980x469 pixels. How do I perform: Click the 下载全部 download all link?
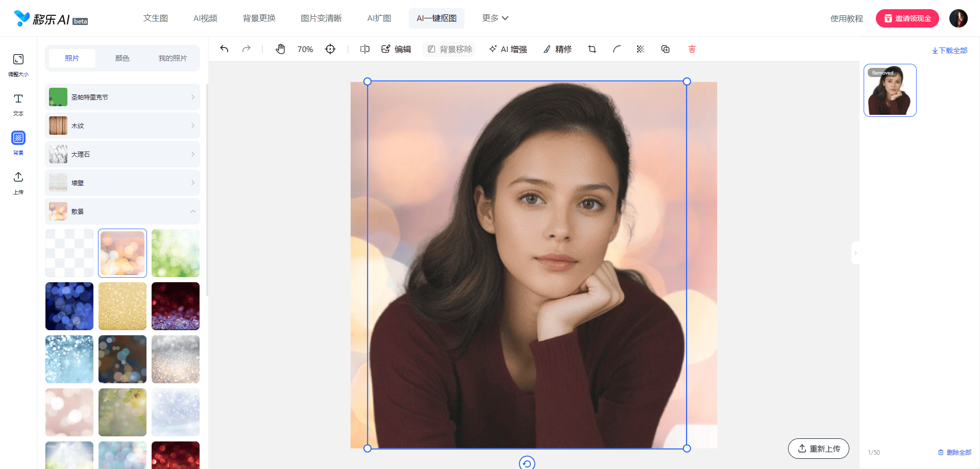click(x=949, y=51)
